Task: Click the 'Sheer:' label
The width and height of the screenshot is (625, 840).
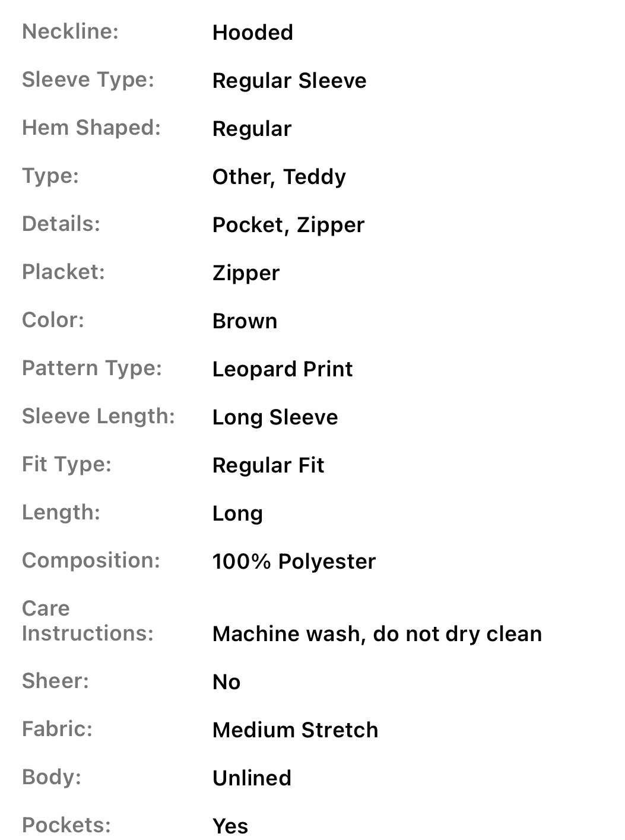Action: [55, 681]
